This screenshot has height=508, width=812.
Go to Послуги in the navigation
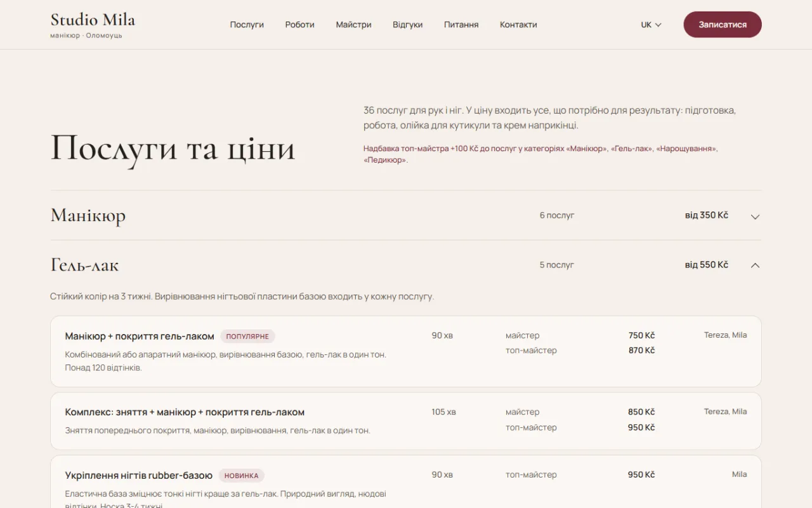pyautogui.click(x=247, y=25)
